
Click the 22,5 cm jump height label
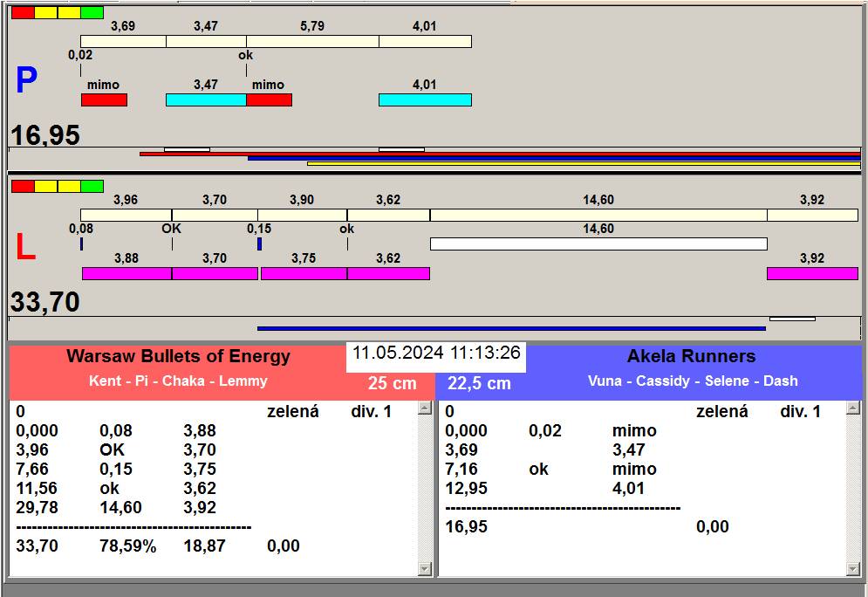(x=479, y=383)
